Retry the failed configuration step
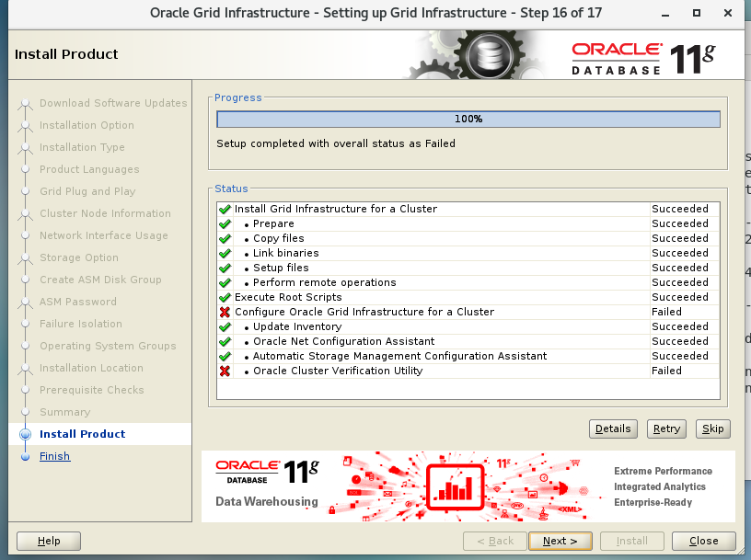751x560 pixels. pos(666,429)
